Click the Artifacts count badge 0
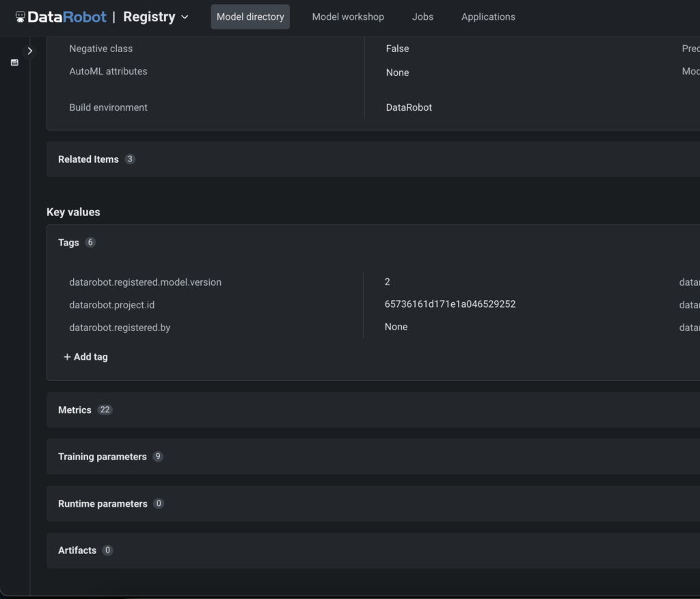Image resolution: width=700 pixels, height=599 pixels. [107, 550]
